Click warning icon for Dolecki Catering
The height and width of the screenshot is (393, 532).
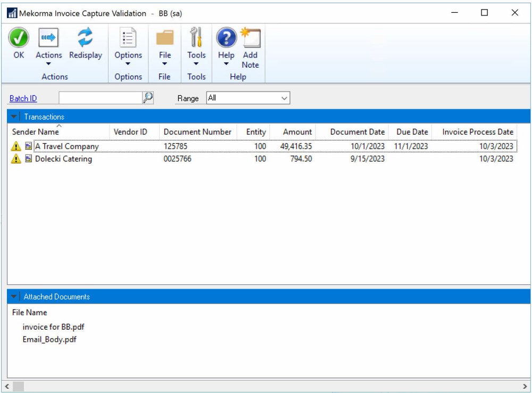pos(16,159)
